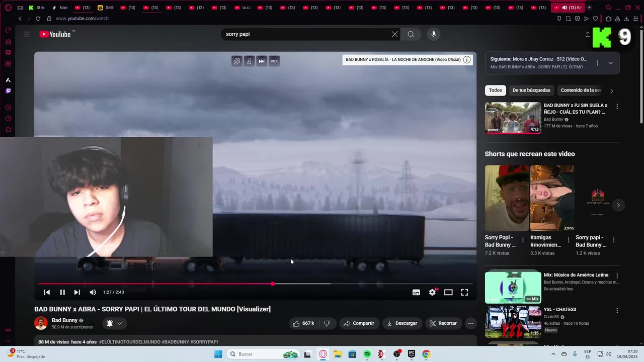This screenshot has width=644, height=362.
Task: Select the 'De tus búsquedas' chip
Action: 531,90
